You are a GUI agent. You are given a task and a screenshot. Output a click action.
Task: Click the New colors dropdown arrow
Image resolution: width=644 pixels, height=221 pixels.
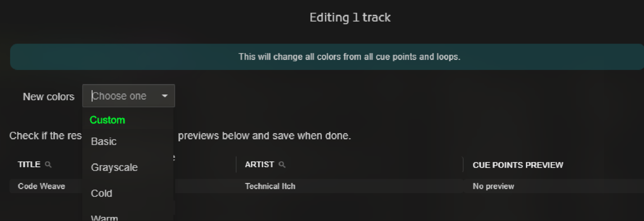point(165,96)
